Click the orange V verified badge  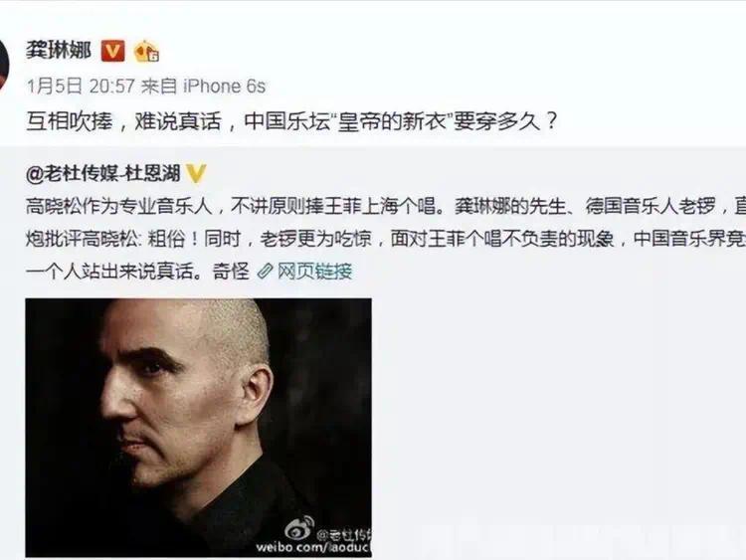[x=112, y=51]
